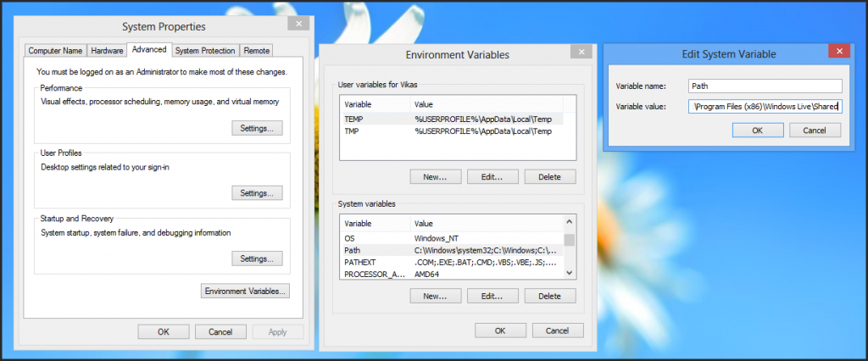Confirm OK in Edit System Variable

(756, 131)
